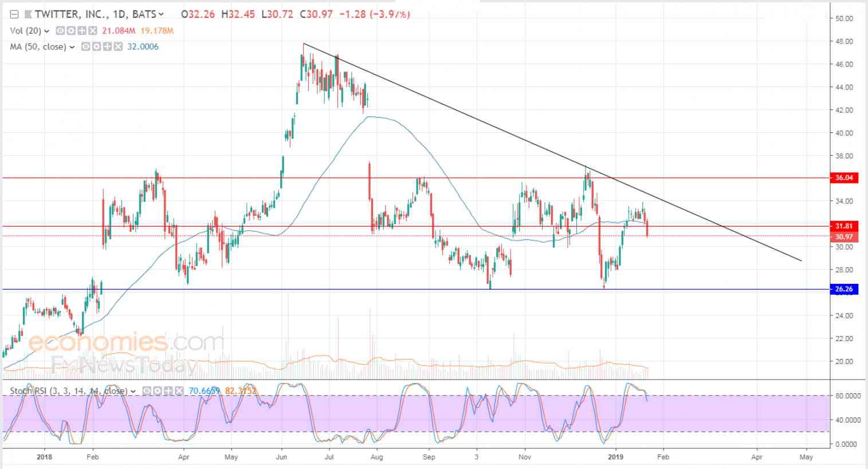The image size is (868, 469).
Task: Select the red 31.81 price label
Action: (x=844, y=226)
